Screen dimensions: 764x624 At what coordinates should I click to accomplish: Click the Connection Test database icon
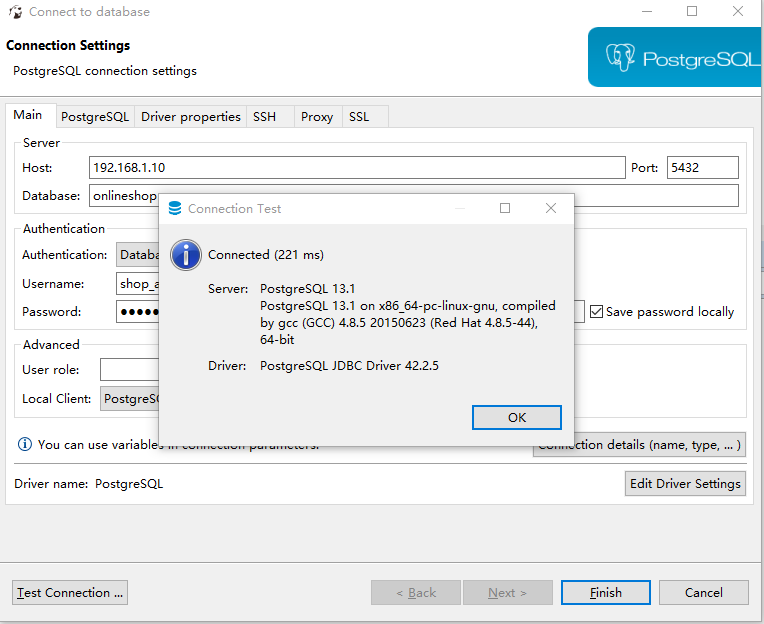[x=174, y=208]
